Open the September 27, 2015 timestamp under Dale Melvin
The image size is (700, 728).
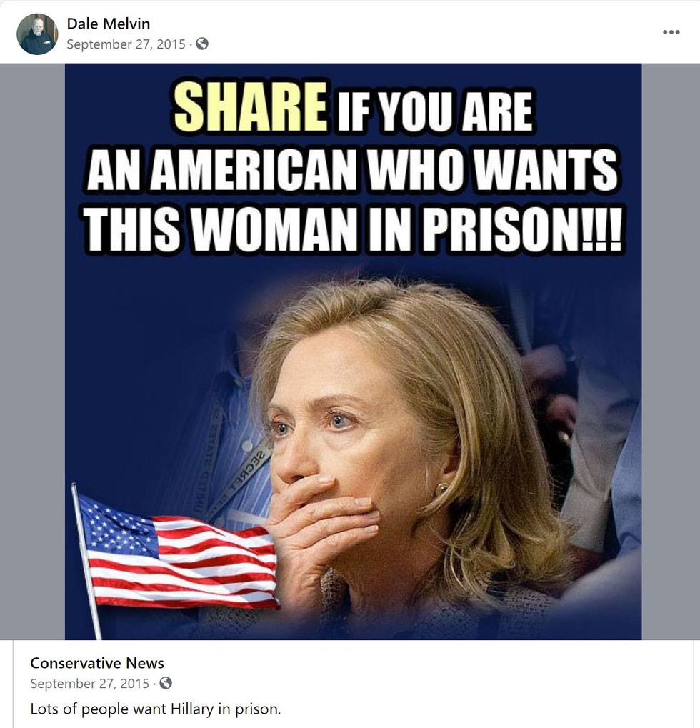click(126, 44)
